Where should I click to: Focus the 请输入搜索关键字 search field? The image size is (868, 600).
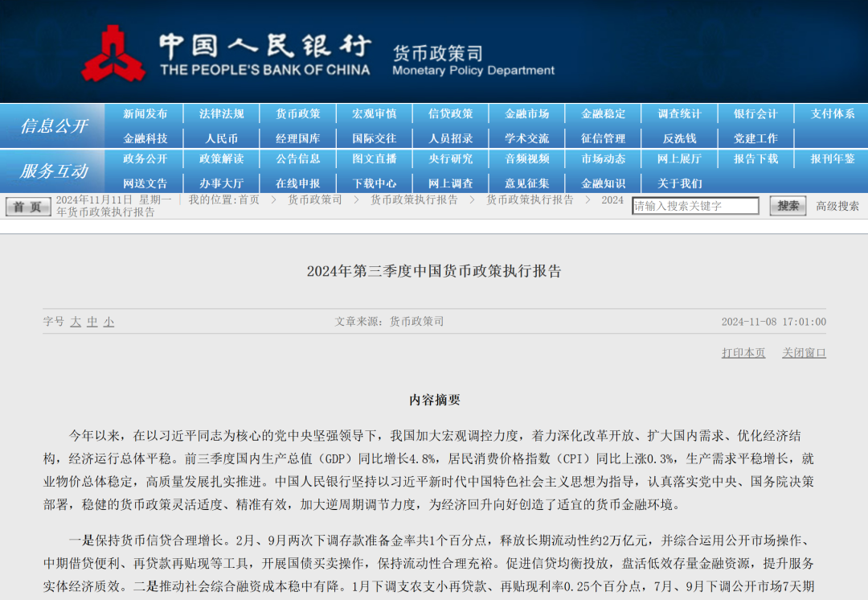click(695, 206)
